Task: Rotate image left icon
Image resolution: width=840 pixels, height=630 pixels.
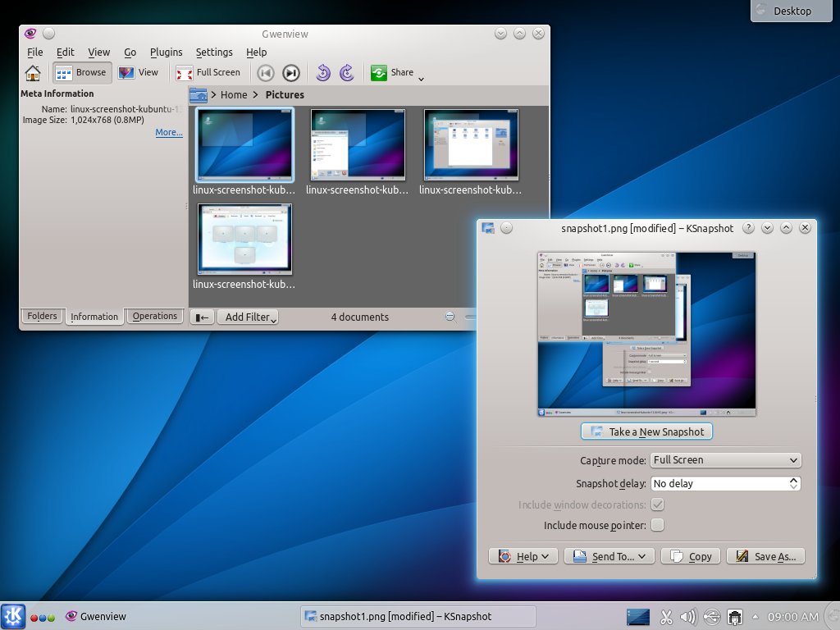Action: coord(323,73)
